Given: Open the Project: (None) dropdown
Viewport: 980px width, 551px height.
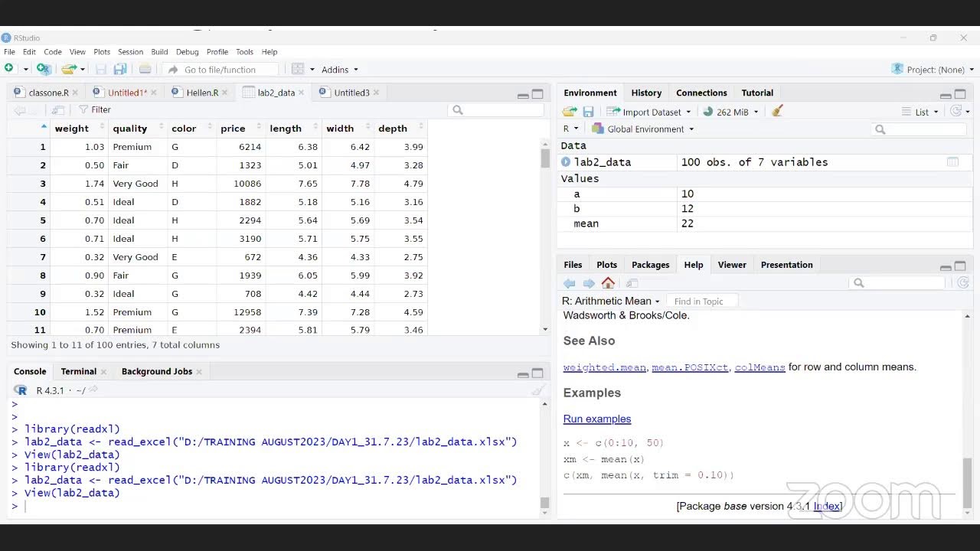Looking at the screenshot, I should 933,70.
